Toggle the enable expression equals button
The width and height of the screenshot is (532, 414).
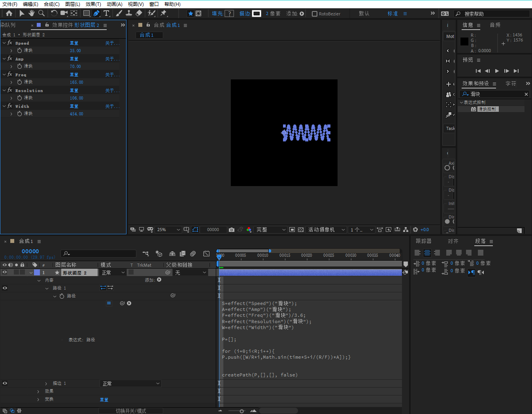pos(109,303)
